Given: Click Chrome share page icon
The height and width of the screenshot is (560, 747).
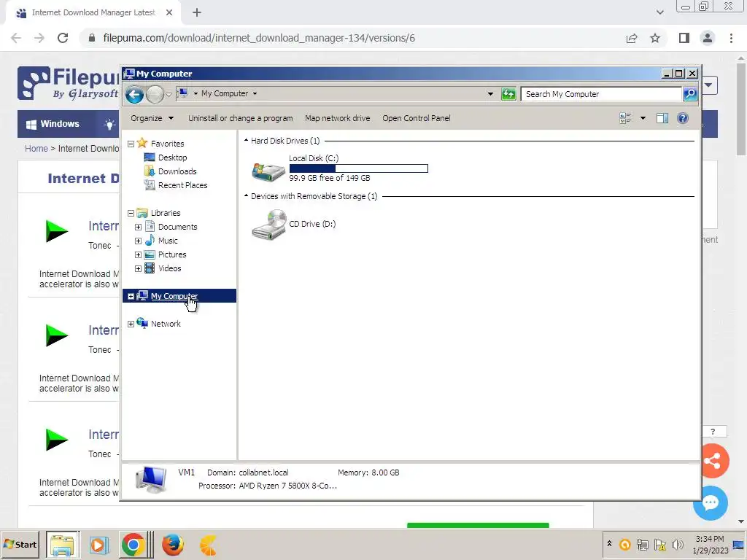Looking at the screenshot, I should (x=632, y=38).
